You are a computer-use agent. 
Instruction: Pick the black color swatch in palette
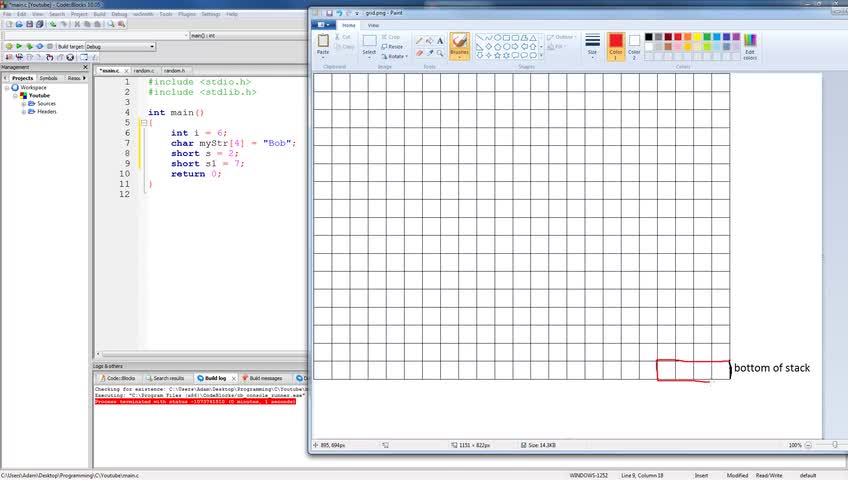649,37
